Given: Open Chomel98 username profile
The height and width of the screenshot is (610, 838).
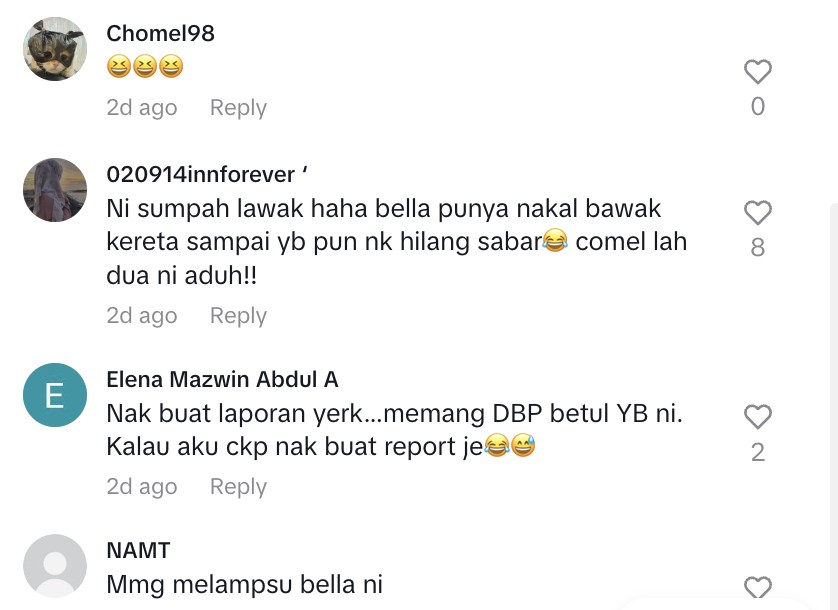Looking at the screenshot, I should (160, 33).
